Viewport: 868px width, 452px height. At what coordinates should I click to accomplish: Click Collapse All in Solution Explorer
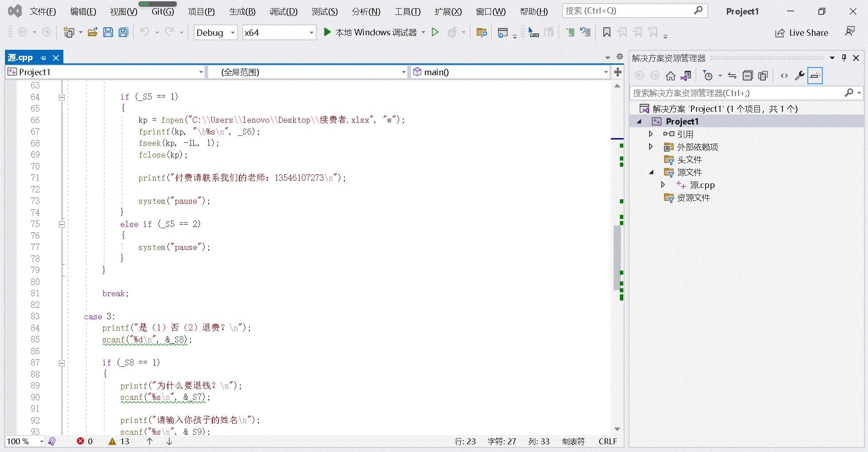pyautogui.click(x=748, y=76)
